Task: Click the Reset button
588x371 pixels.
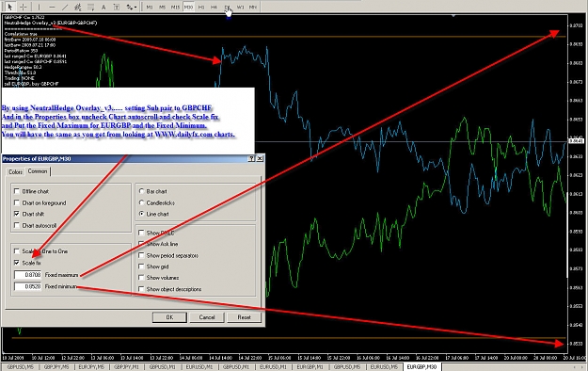Action: click(x=244, y=317)
